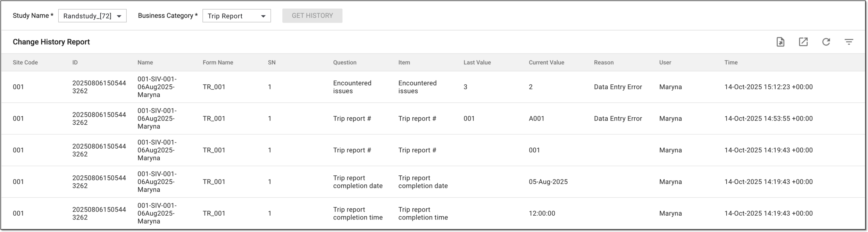
Task: Click TR_001 in the 05-Aug-2025 row
Action: (214, 182)
